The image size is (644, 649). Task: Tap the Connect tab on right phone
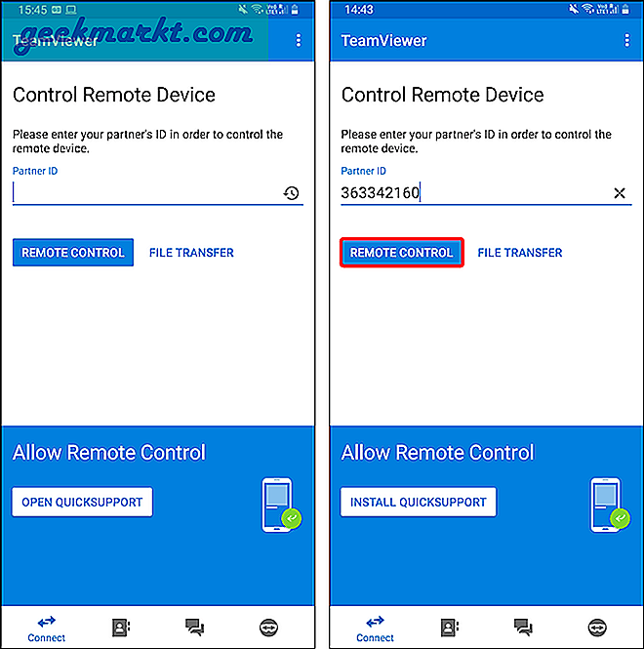[375, 629]
